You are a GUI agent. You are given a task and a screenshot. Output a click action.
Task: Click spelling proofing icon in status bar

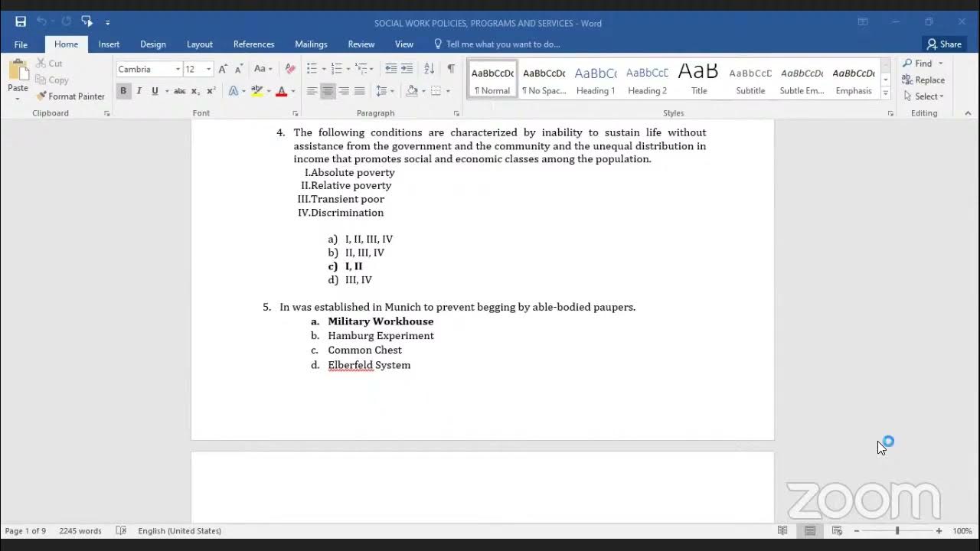click(x=120, y=530)
